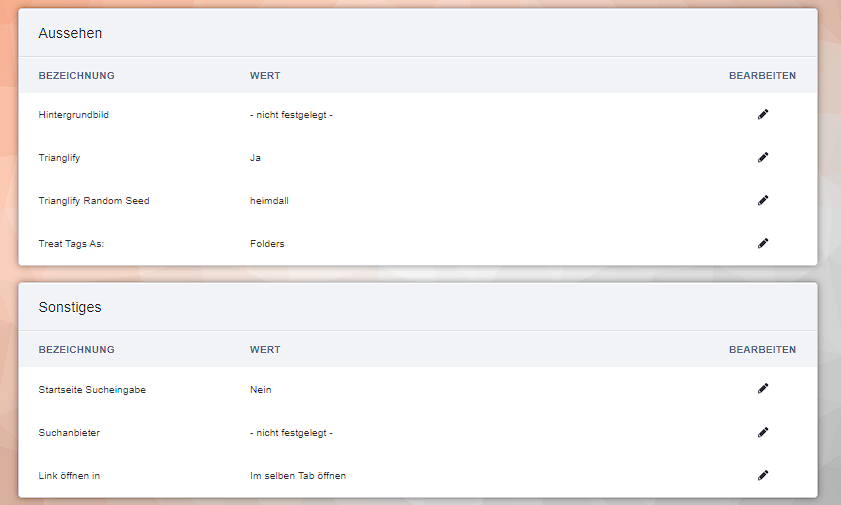841x505 pixels.
Task: Select the Suchanbieter row label
Action: 69,433
